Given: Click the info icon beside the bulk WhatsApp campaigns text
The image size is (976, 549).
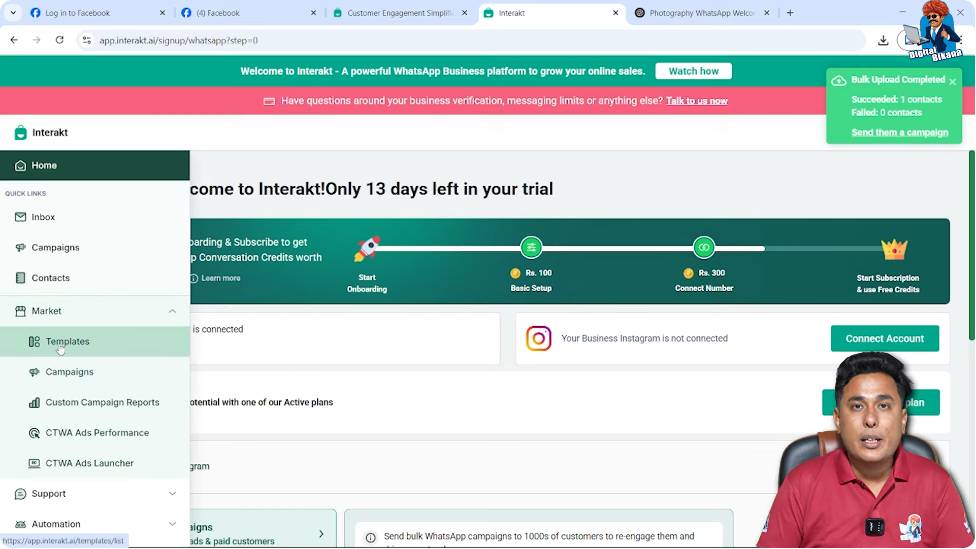Looking at the screenshot, I should [370, 537].
